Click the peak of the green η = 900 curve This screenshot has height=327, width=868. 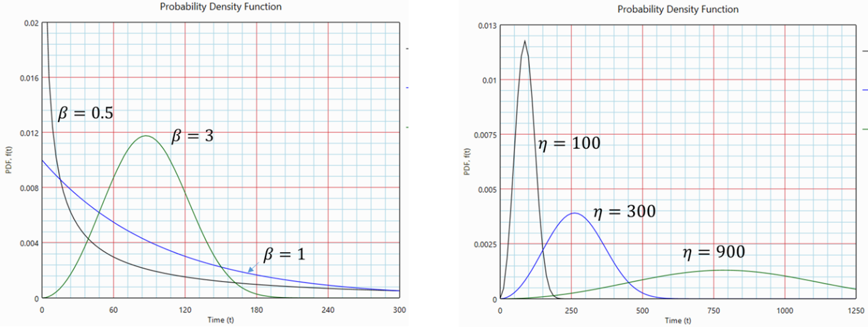click(724, 270)
